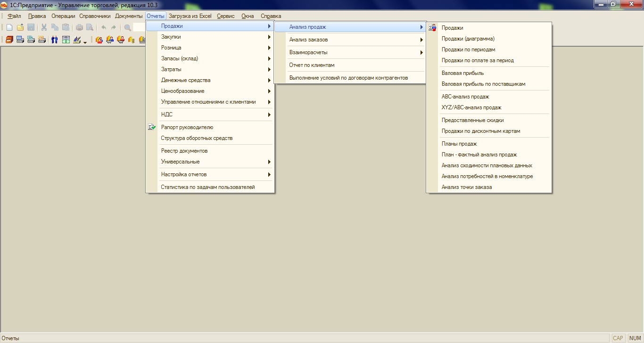Select Реестр документов entry

tap(210, 151)
